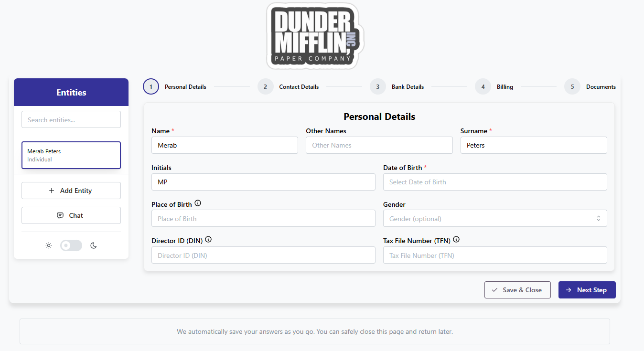Click the Dunder Mifflin logo
This screenshot has height=351, width=644.
click(x=315, y=36)
